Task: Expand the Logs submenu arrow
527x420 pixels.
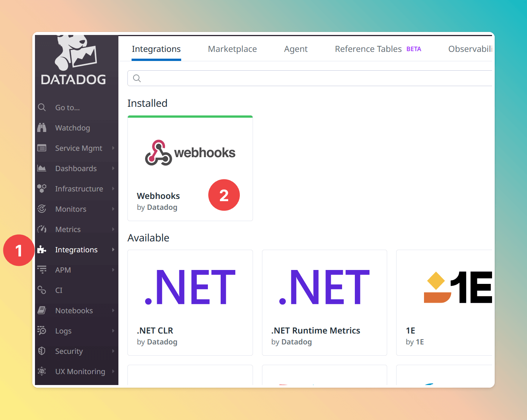Action: (113, 331)
